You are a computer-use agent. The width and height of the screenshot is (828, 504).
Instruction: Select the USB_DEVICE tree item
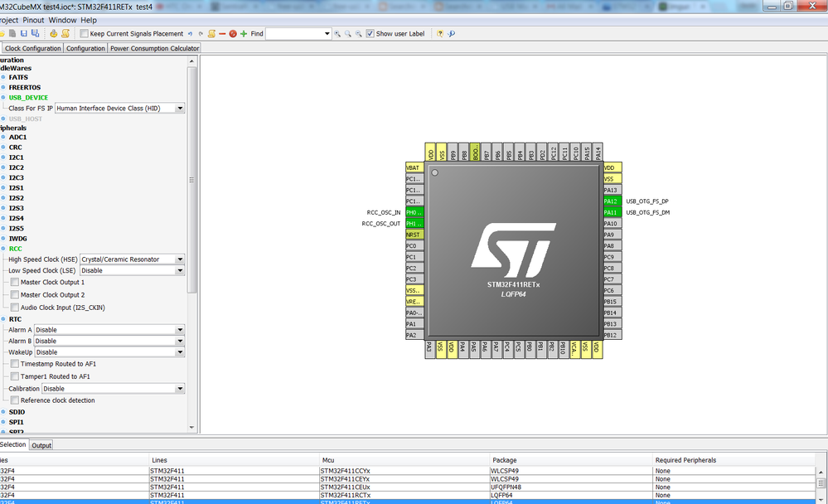click(28, 98)
